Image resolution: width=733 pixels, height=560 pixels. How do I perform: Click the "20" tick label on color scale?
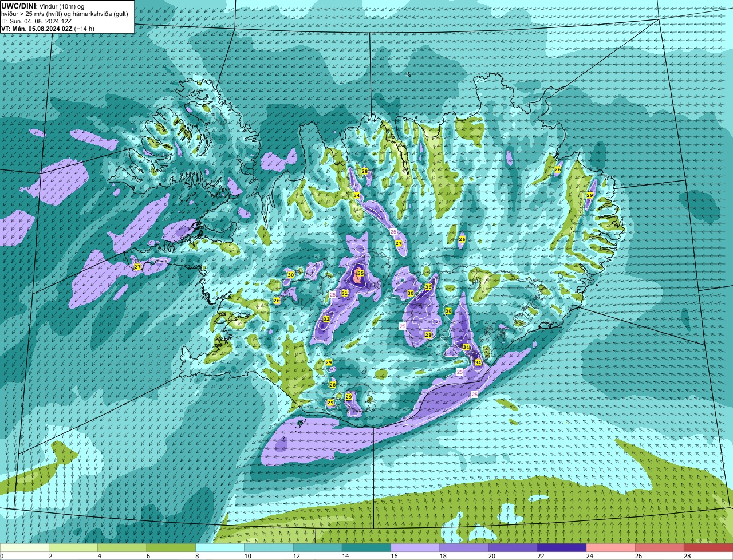[491, 556]
